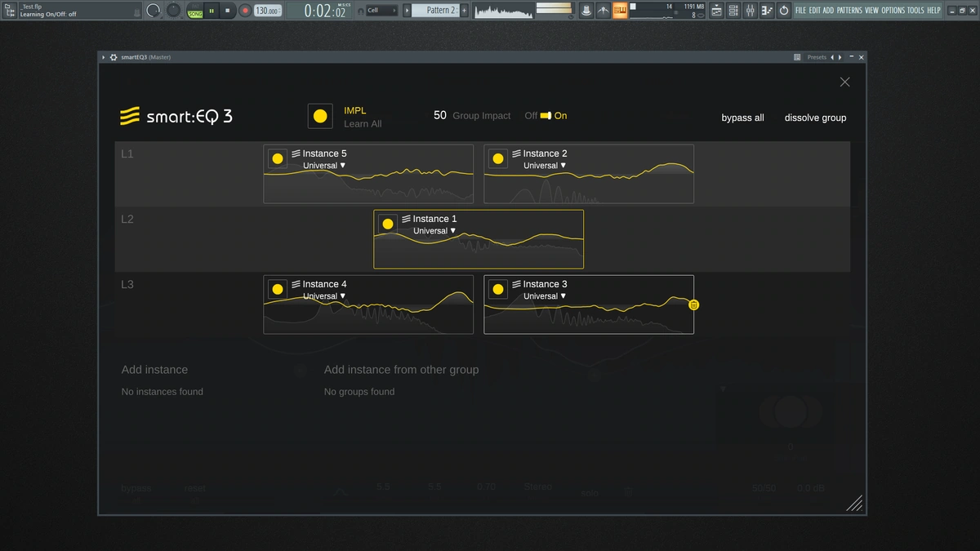Image resolution: width=980 pixels, height=551 pixels.
Task: Close the group view with the X
Action: [x=845, y=82]
